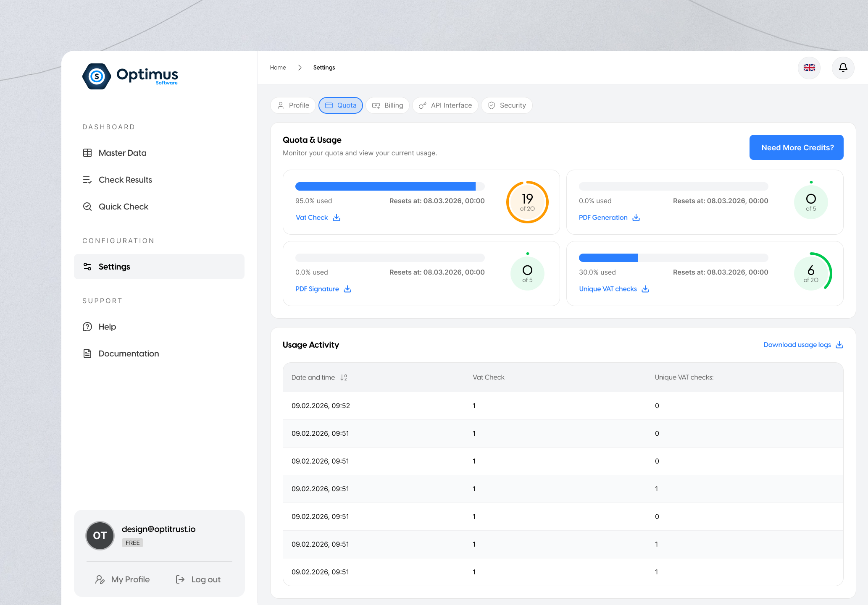Download Vat Check usage data
Screen dimensions: 868x605
coord(336,217)
